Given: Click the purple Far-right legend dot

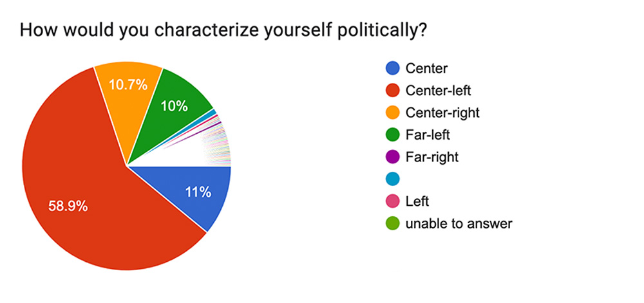Looking at the screenshot, I should pyautogui.click(x=392, y=157).
